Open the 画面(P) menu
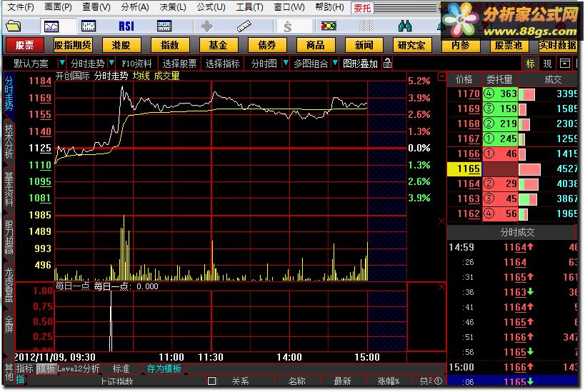Viewport: 585px width, 392px height. 58,7
